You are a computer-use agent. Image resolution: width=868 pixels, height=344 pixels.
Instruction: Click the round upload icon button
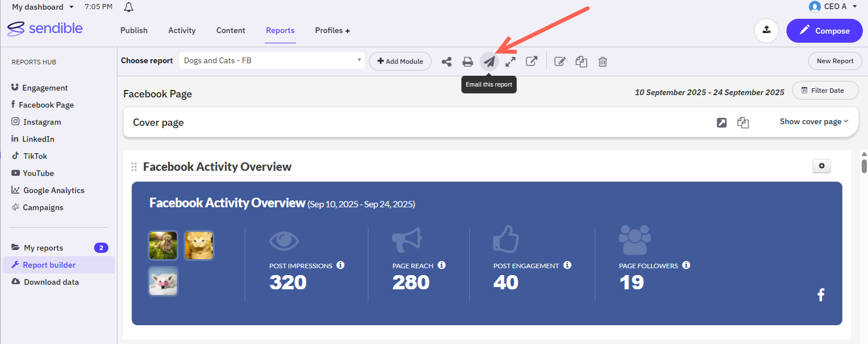766,31
